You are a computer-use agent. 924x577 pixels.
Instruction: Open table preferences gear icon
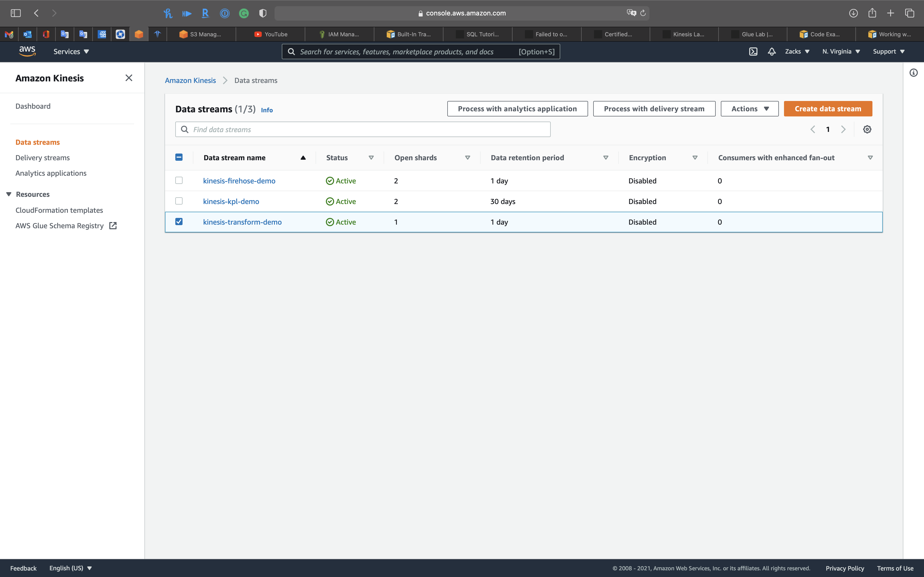click(867, 129)
